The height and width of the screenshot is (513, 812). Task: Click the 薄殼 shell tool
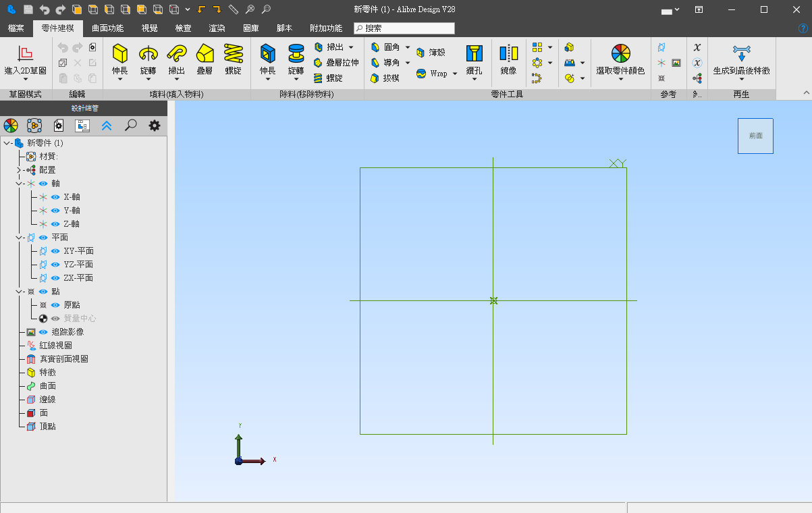pyautogui.click(x=431, y=52)
